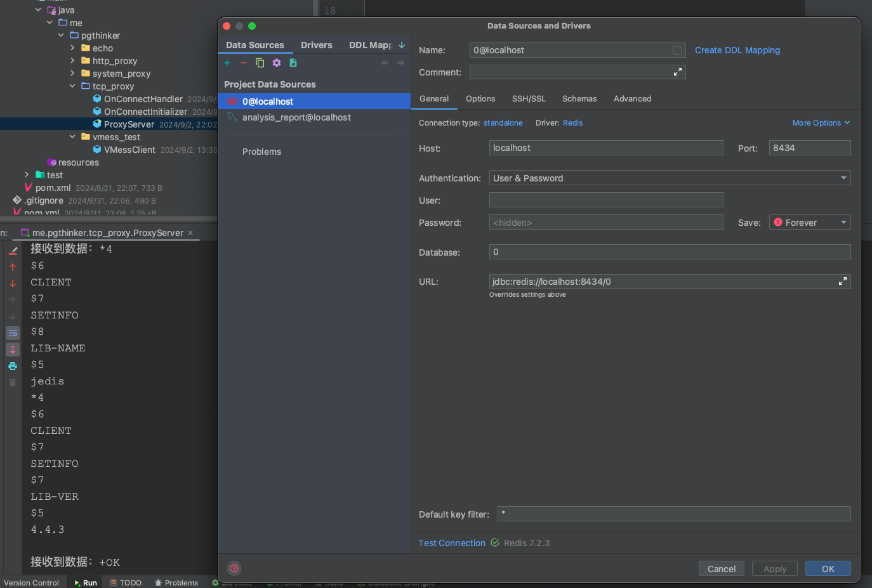Click into the User field
The height and width of the screenshot is (588, 872).
tap(606, 200)
